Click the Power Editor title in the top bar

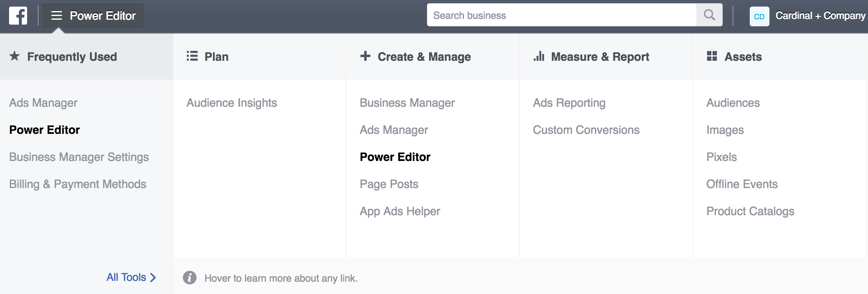pos(103,16)
